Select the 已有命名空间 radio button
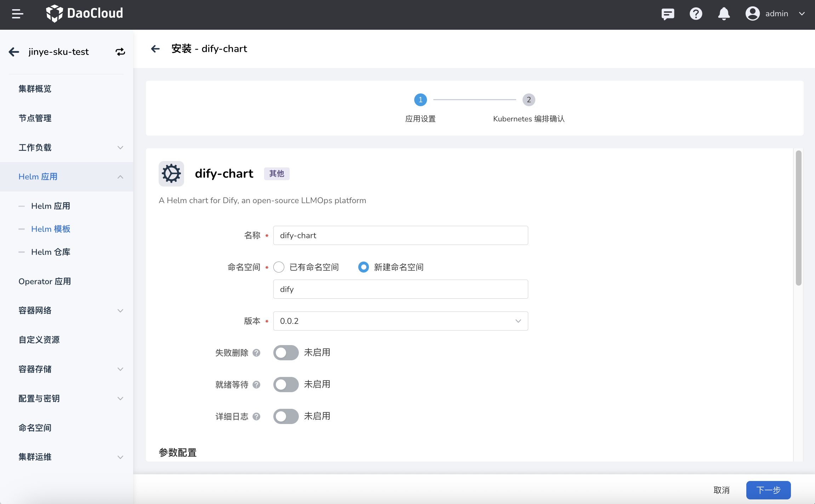Screen dimensions: 815x504 pos(279,267)
